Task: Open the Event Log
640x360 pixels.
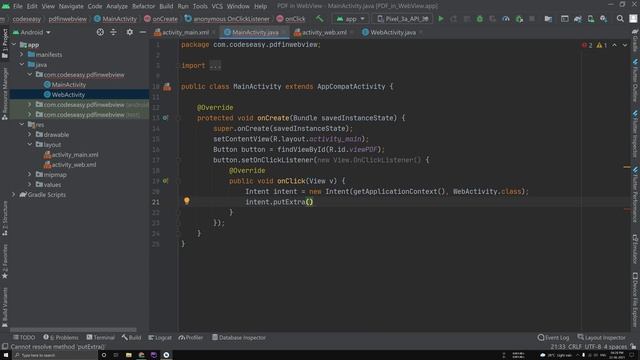Action: click(553, 338)
